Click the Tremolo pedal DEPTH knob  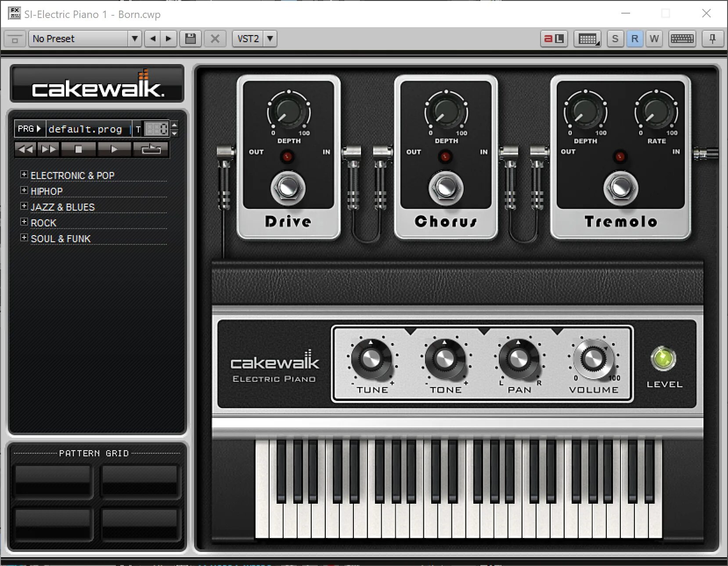(585, 112)
